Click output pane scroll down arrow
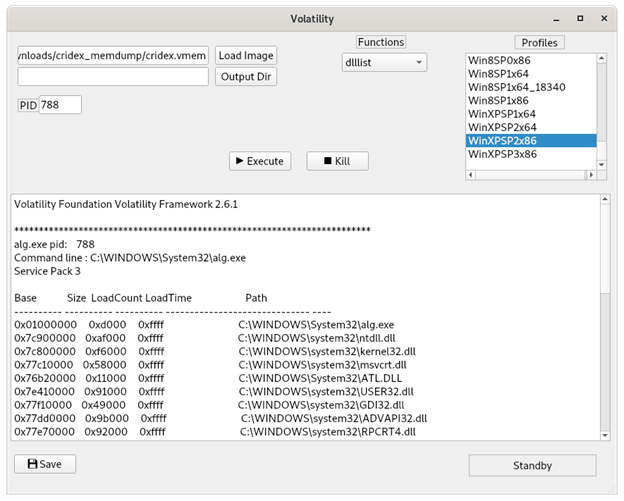This screenshot has height=501, width=624. click(605, 435)
